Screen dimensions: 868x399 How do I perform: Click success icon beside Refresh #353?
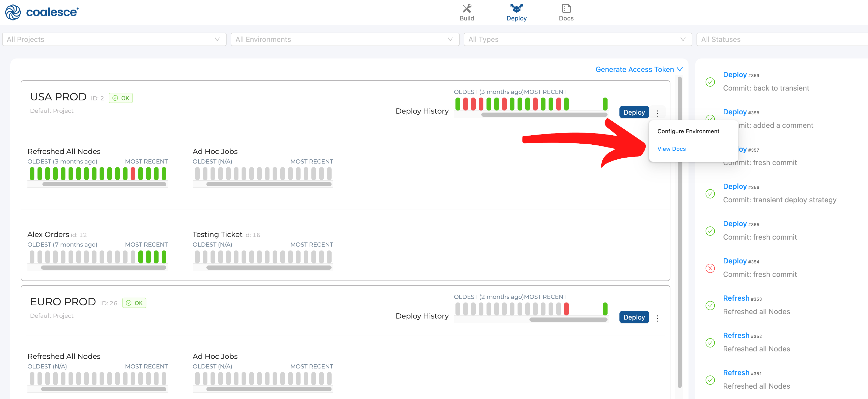pos(710,306)
